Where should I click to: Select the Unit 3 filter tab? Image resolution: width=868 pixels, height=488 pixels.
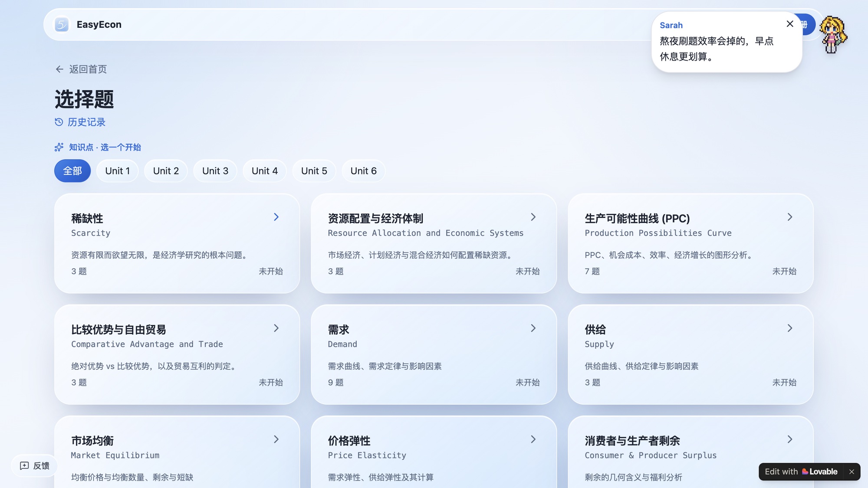[x=215, y=171]
